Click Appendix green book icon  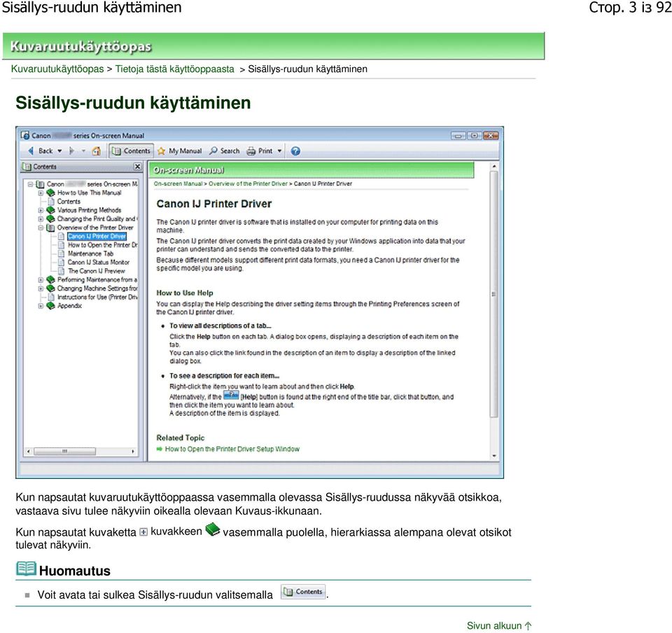pyautogui.click(x=50, y=305)
